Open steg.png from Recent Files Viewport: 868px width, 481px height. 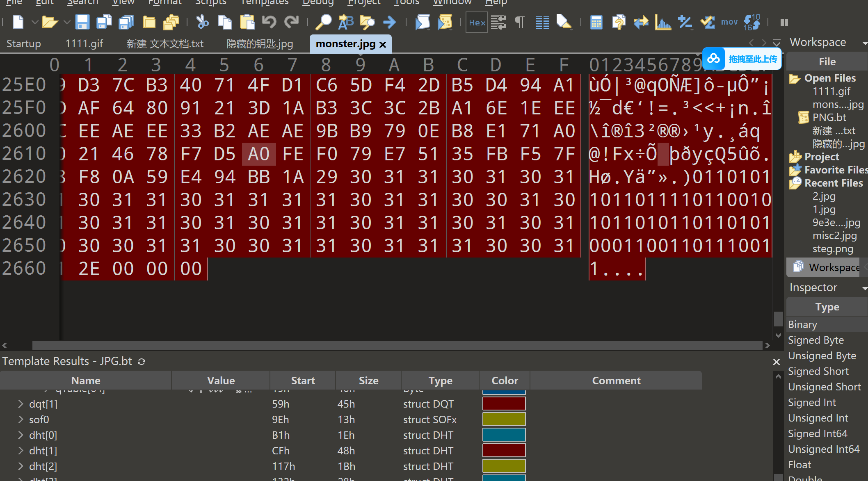coord(832,249)
